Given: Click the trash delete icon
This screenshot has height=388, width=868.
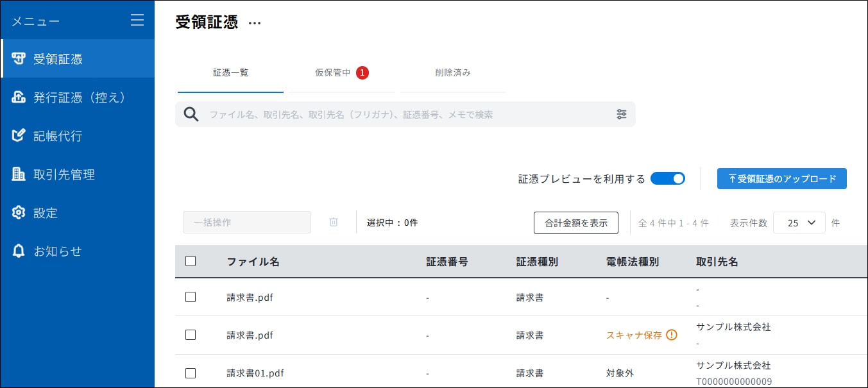Looking at the screenshot, I should click(x=334, y=222).
